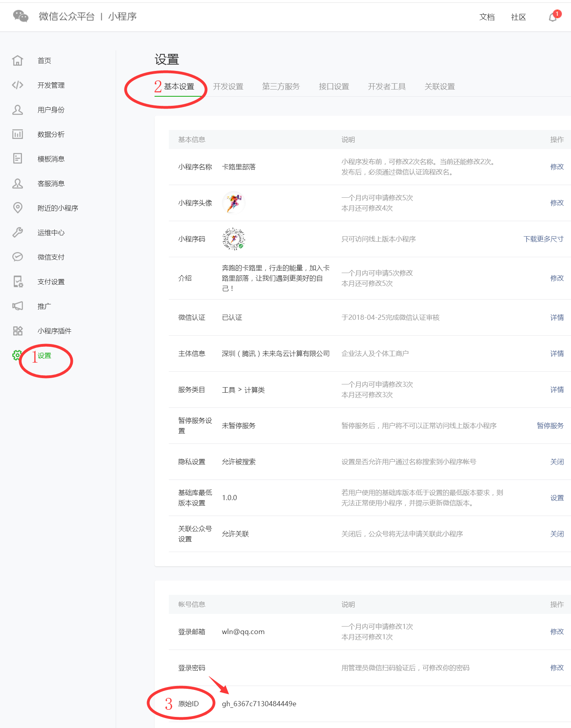View 详情 for 服务类目
Screen dimensions: 571x728
(x=557, y=390)
